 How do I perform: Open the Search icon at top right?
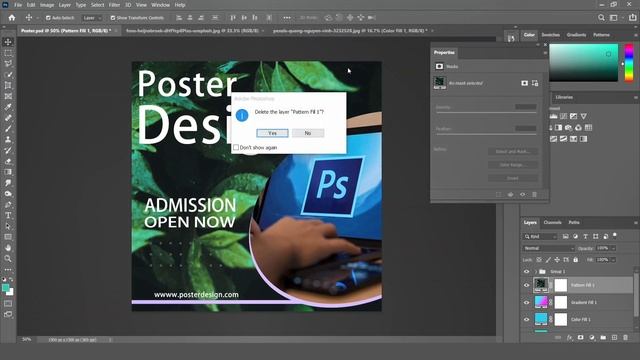tap(601, 18)
